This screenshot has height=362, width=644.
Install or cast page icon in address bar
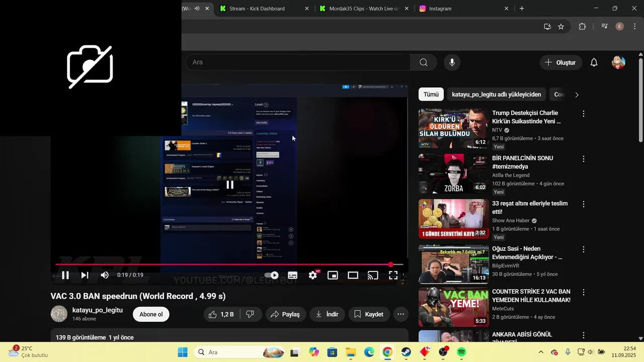pyautogui.click(x=547, y=27)
